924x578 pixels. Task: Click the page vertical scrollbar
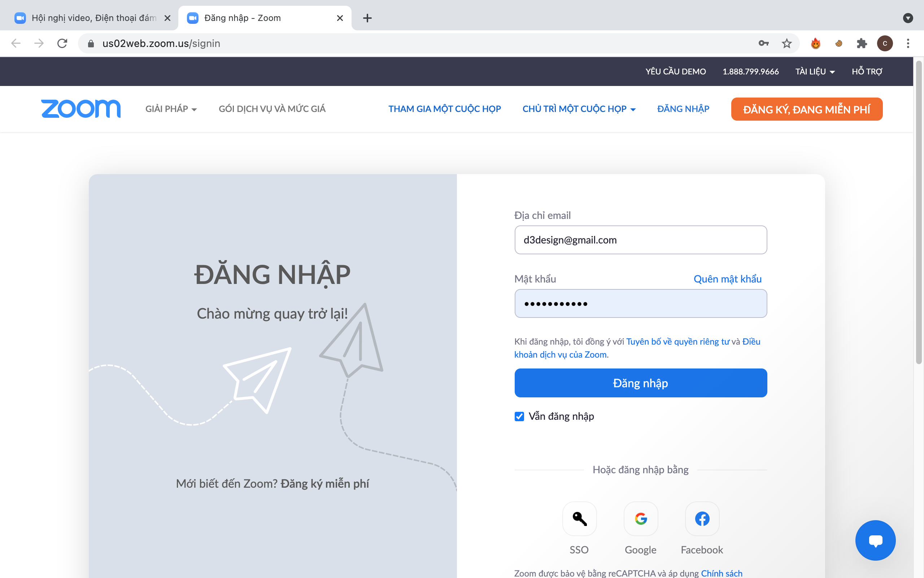tap(919, 212)
